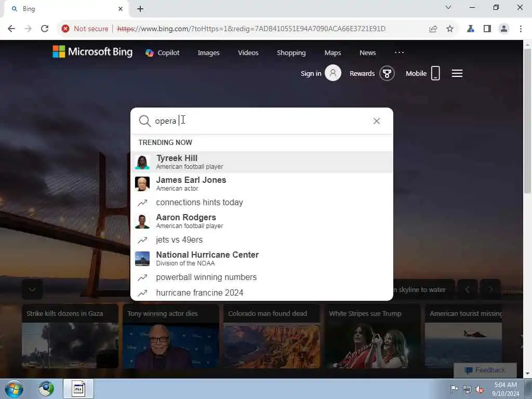Choose jets vs 49ers suggestion
532x399 pixels.
[x=262, y=240]
